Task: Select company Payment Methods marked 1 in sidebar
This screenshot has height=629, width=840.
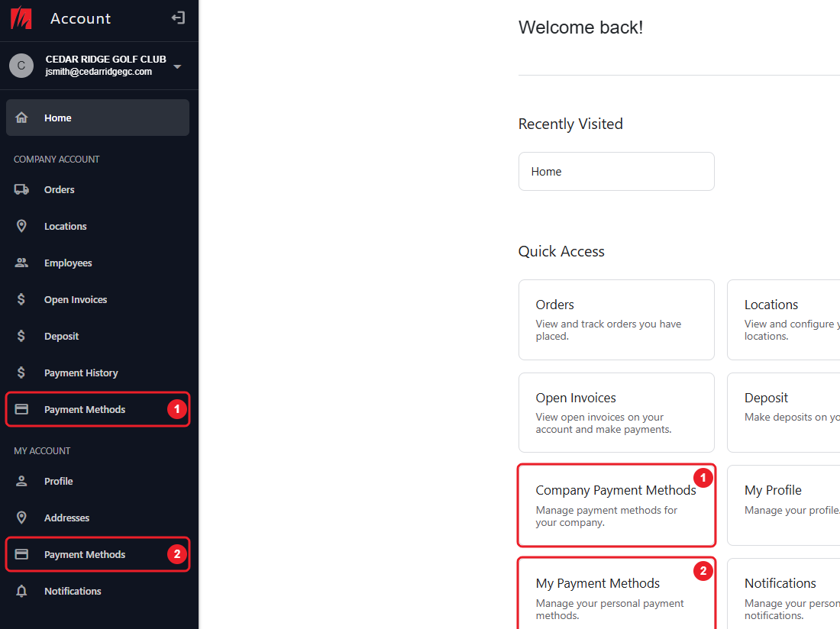Action: (x=98, y=409)
